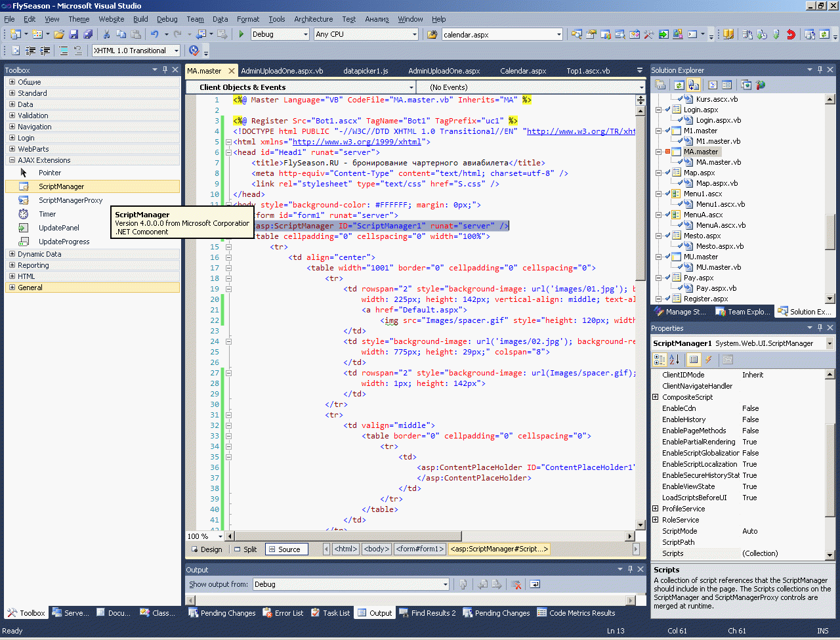
Task: Click the Cut scissors icon
Action: point(108,34)
